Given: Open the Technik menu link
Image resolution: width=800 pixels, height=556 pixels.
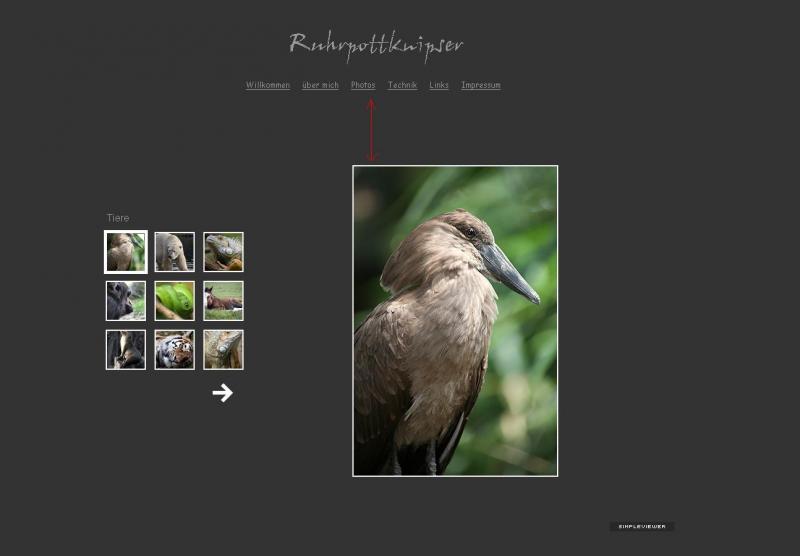Looking at the screenshot, I should click(x=402, y=85).
